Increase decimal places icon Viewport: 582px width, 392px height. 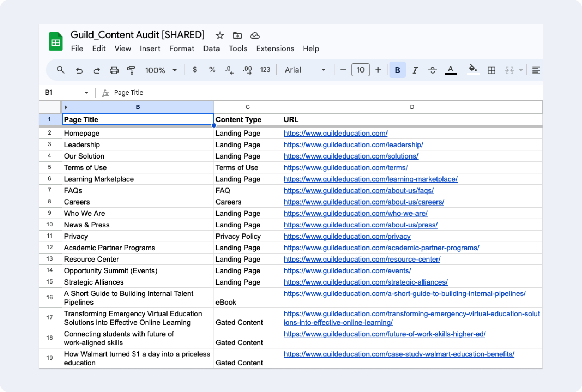247,70
